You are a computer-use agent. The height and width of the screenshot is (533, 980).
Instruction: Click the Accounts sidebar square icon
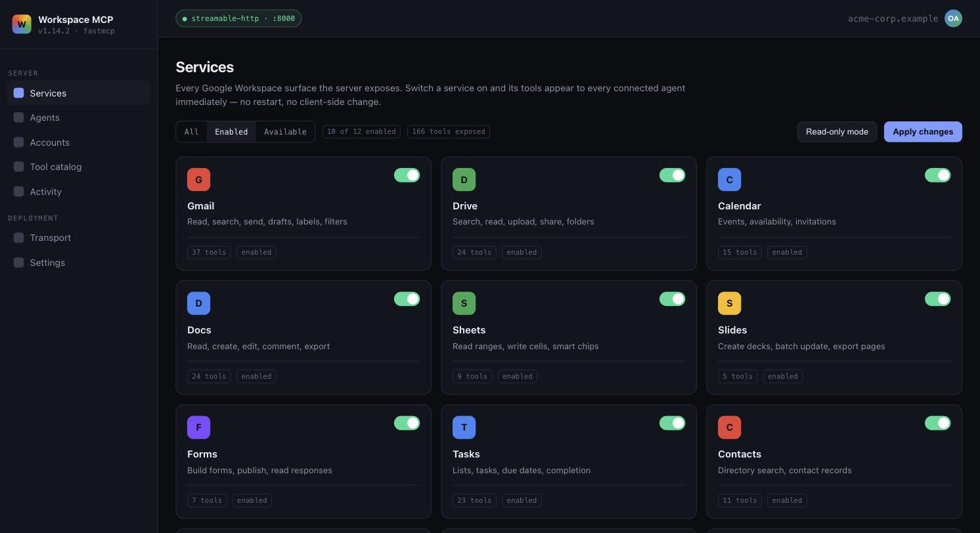tap(19, 142)
